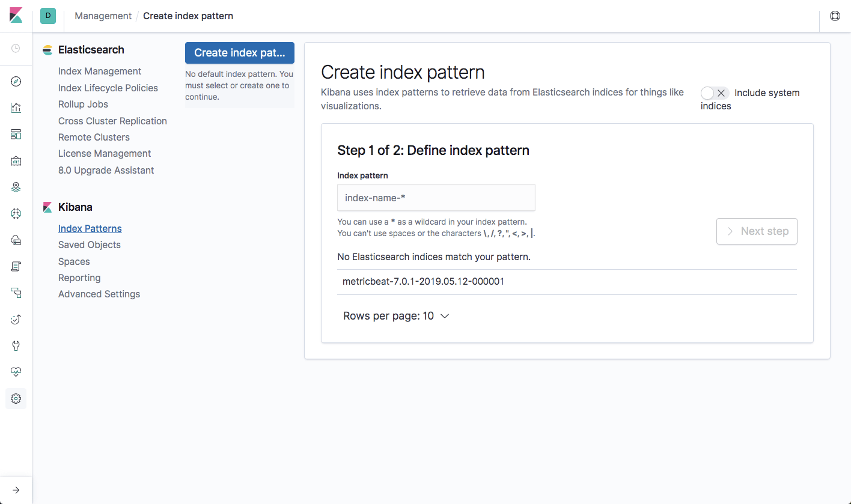Image resolution: width=851 pixels, height=504 pixels.
Task: Click the Elasticsearch section heading
Action: (91, 50)
